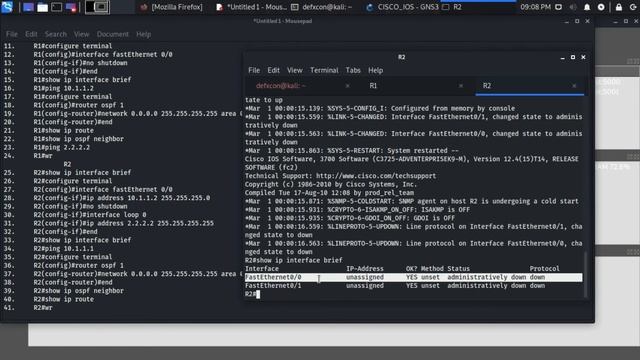Click the 'R2#show ip interface brief' terminal line
The image size is (640, 360).
point(293,260)
